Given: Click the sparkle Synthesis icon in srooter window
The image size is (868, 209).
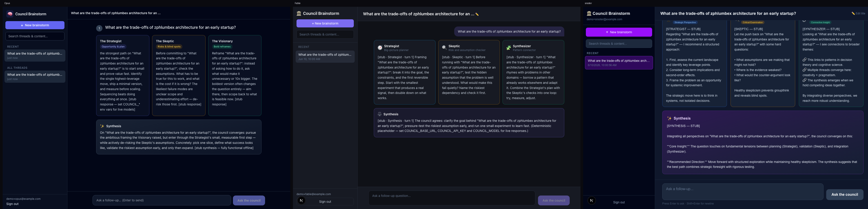Looking at the screenshot, I should (x=669, y=118).
